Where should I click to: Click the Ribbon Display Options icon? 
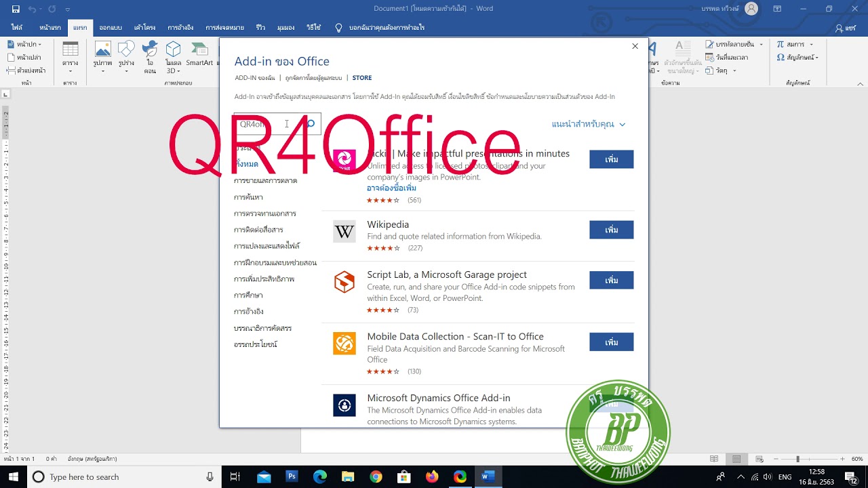[778, 9]
